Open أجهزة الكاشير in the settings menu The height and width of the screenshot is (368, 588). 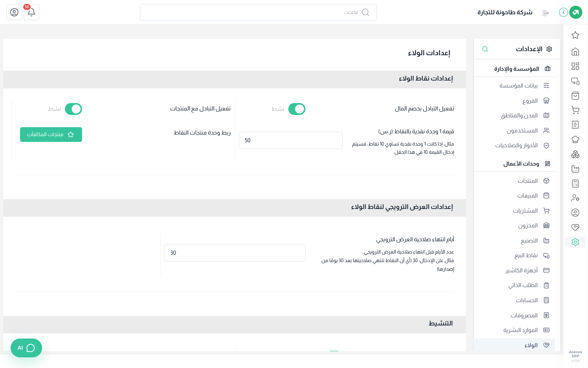(514, 270)
